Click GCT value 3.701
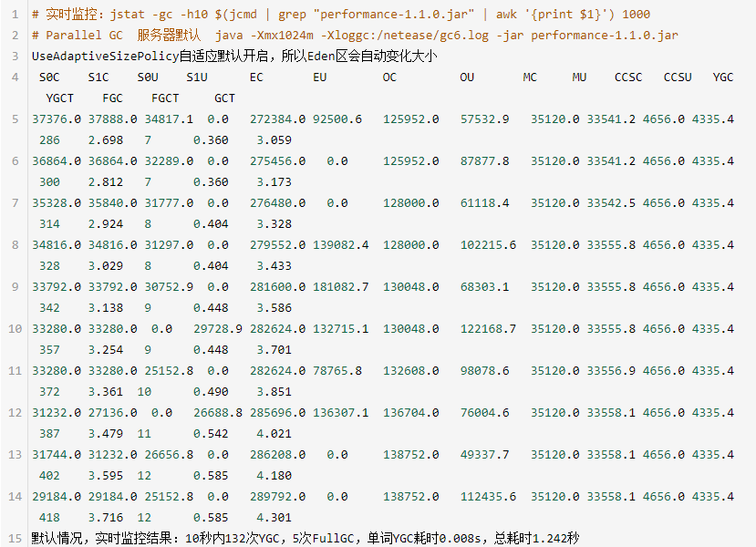Viewport: 756px width, 547px height. coord(274,350)
